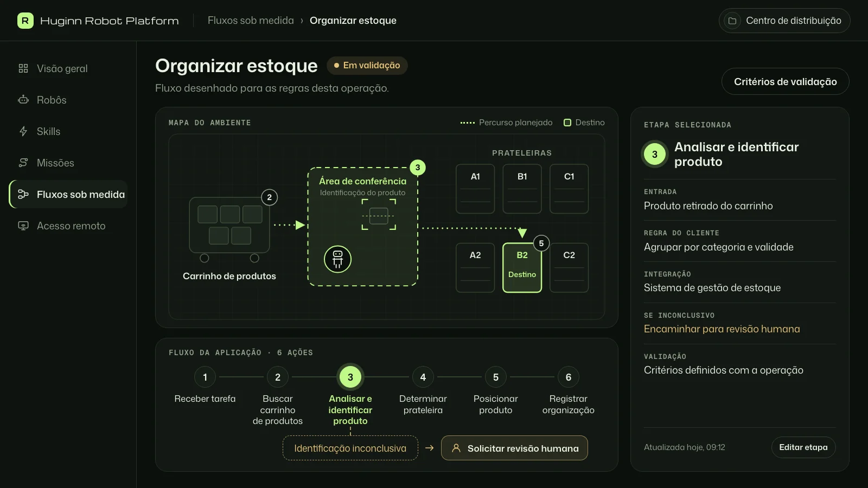The height and width of the screenshot is (488, 868).
Task: Click the Em validação status badge
Action: pos(367,65)
